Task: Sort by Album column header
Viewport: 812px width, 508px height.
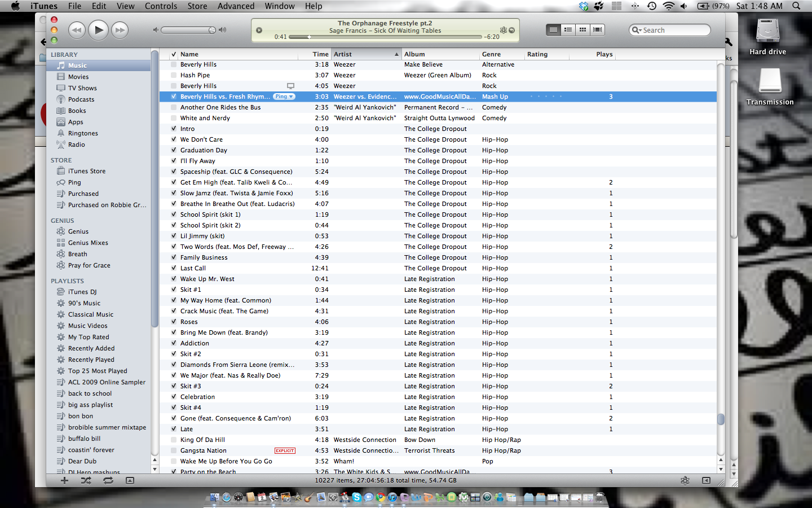Action: coord(440,54)
